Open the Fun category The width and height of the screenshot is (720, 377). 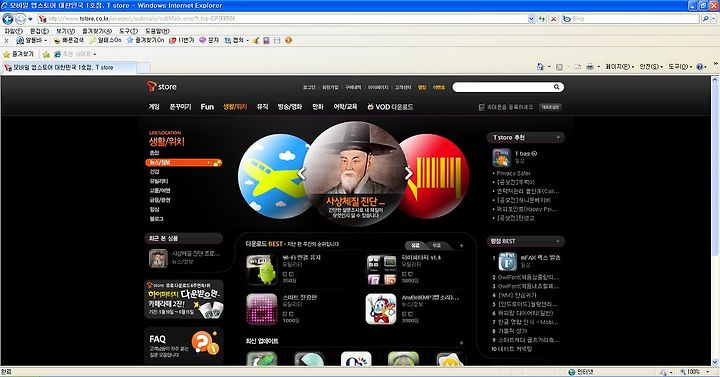click(x=207, y=107)
